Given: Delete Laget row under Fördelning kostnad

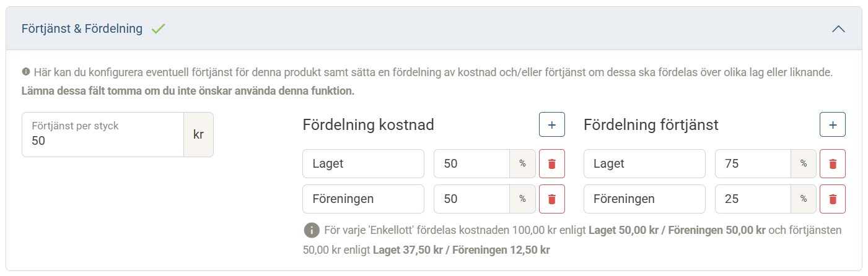Looking at the screenshot, I should click(552, 164).
